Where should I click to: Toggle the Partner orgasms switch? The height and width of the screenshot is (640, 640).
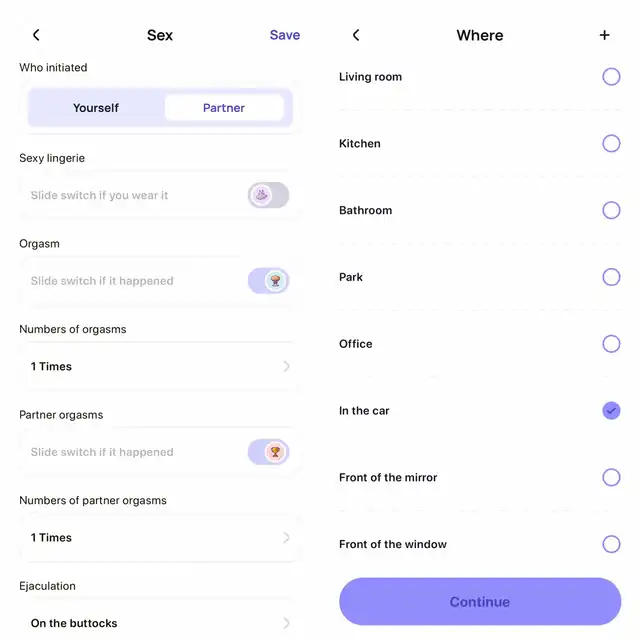tap(268, 452)
